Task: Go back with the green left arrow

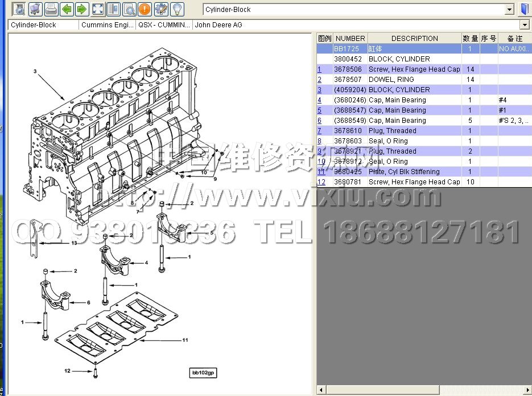Action: pyautogui.click(x=67, y=9)
